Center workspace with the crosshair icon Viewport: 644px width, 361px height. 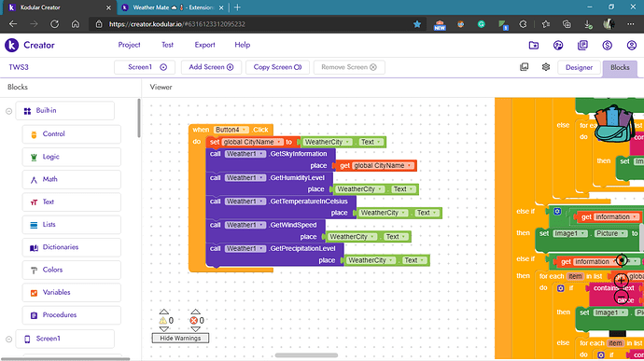pyautogui.click(x=622, y=260)
